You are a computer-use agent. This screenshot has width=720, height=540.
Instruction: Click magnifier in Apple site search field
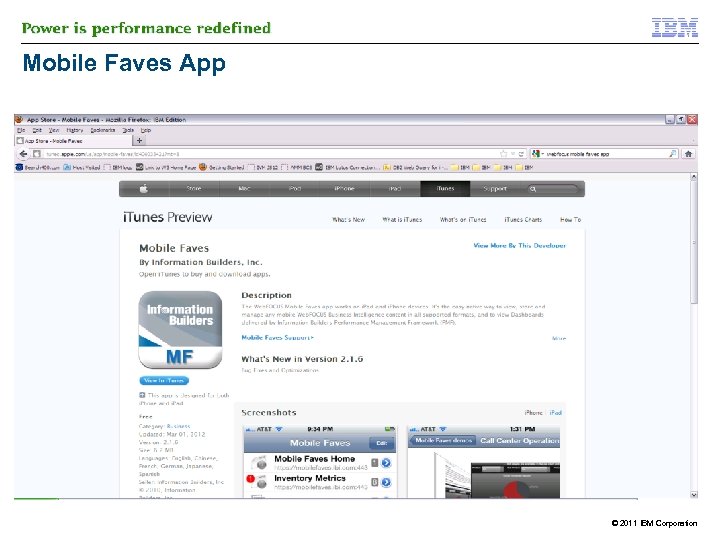pyautogui.click(x=533, y=189)
